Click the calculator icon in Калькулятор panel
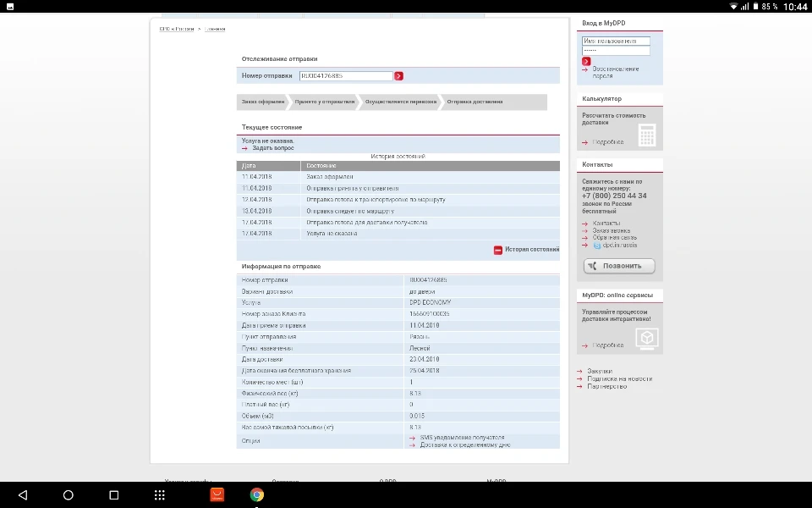 [x=647, y=135]
